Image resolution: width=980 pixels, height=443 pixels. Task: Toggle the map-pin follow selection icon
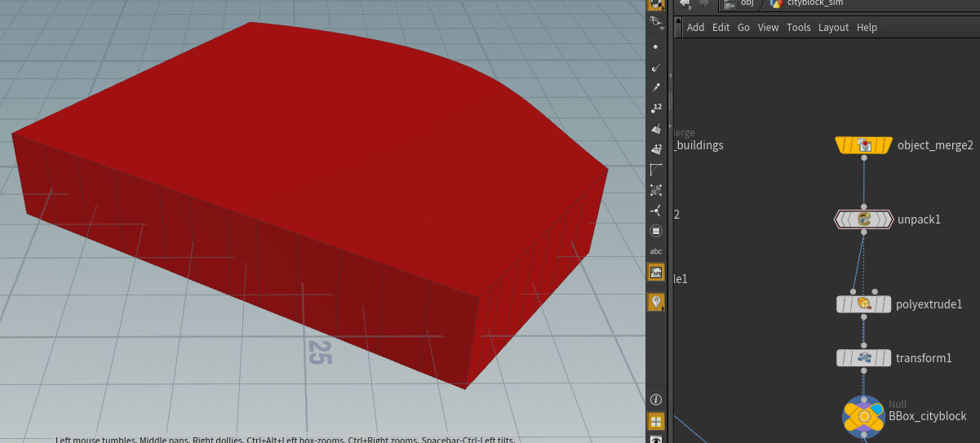[656, 303]
